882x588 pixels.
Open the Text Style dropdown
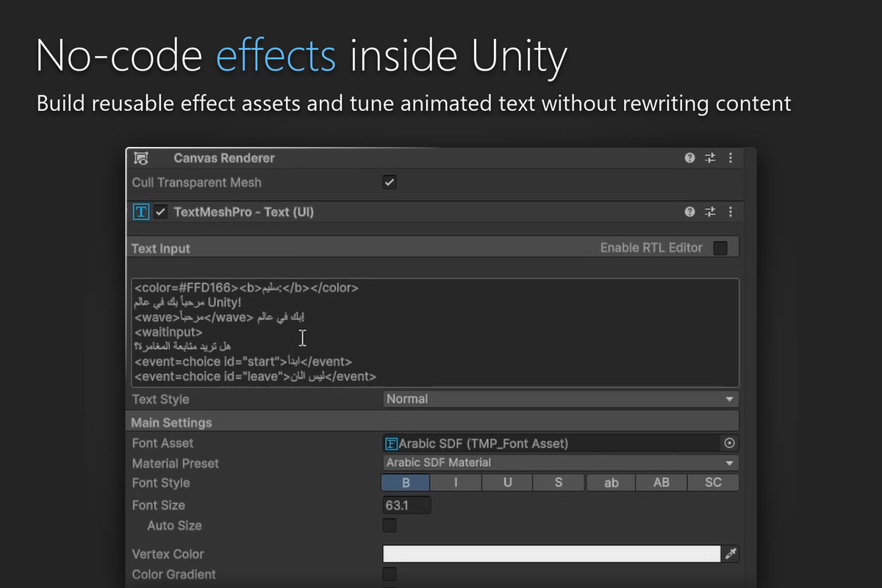pyautogui.click(x=560, y=399)
